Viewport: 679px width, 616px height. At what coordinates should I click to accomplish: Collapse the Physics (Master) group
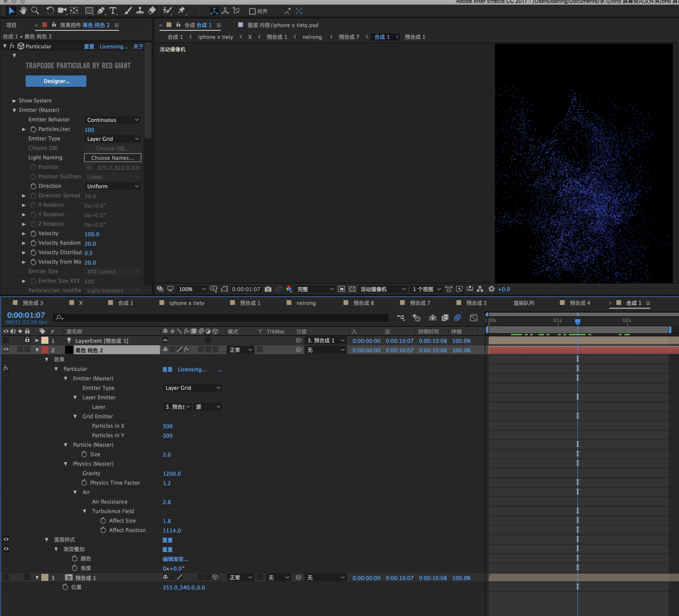tap(66, 464)
